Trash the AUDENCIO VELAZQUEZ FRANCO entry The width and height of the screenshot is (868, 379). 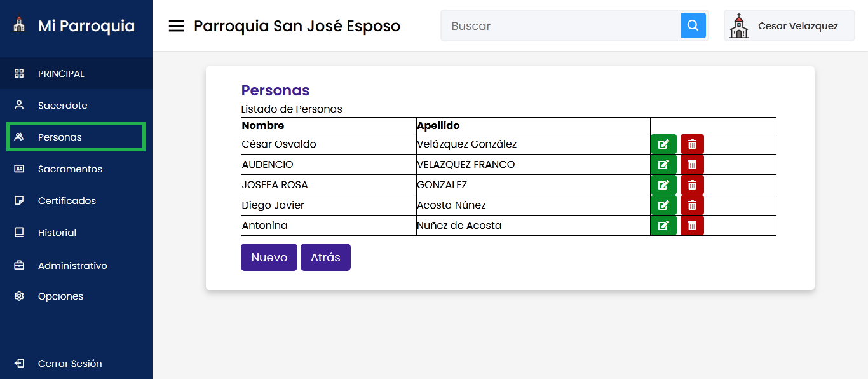pos(692,165)
